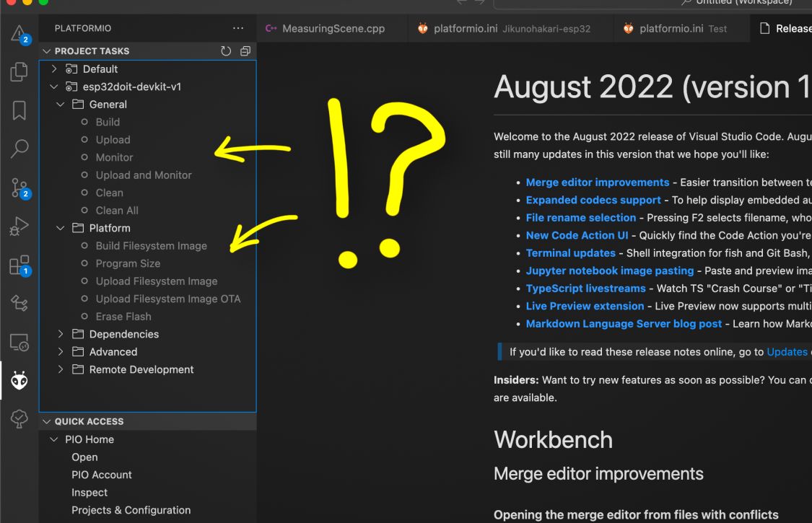This screenshot has width=812, height=523.
Task: Open the Live Preview extension link
Action: pos(585,306)
